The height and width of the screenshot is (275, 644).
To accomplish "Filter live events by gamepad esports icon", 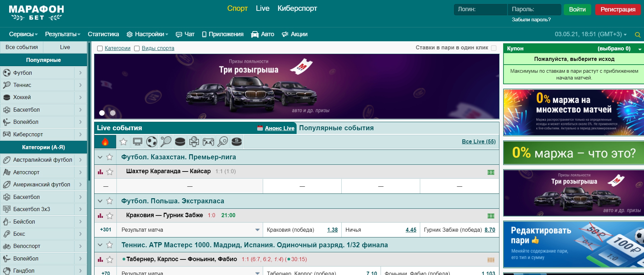I will (x=208, y=142).
